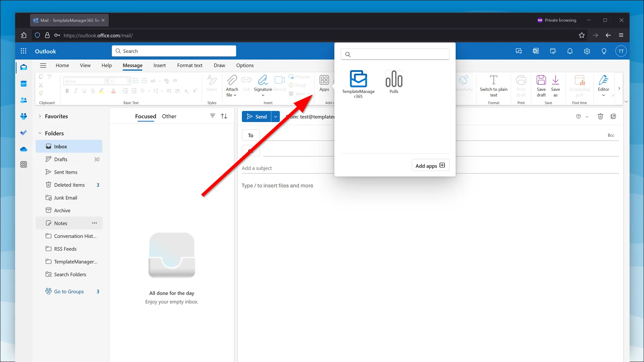Toggle bold formatting

coord(67,90)
